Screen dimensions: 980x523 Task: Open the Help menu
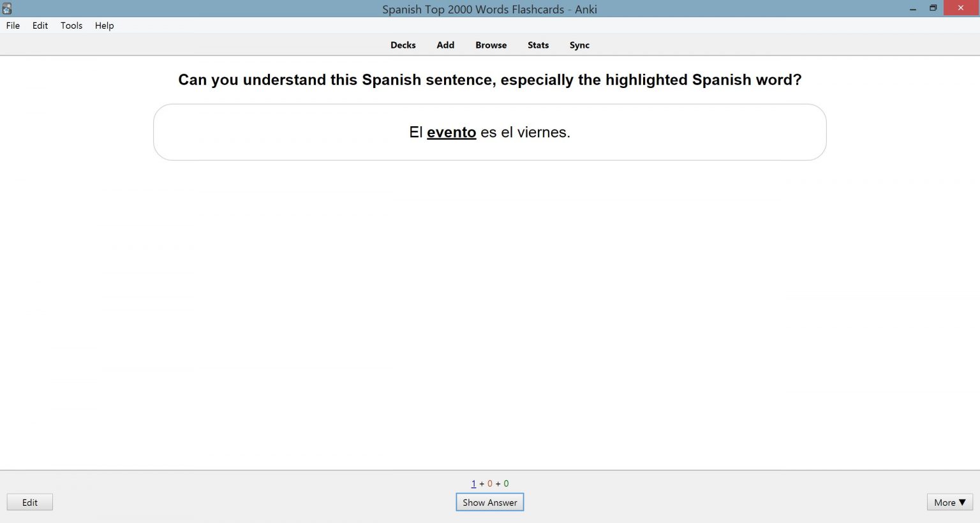coord(104,26)
